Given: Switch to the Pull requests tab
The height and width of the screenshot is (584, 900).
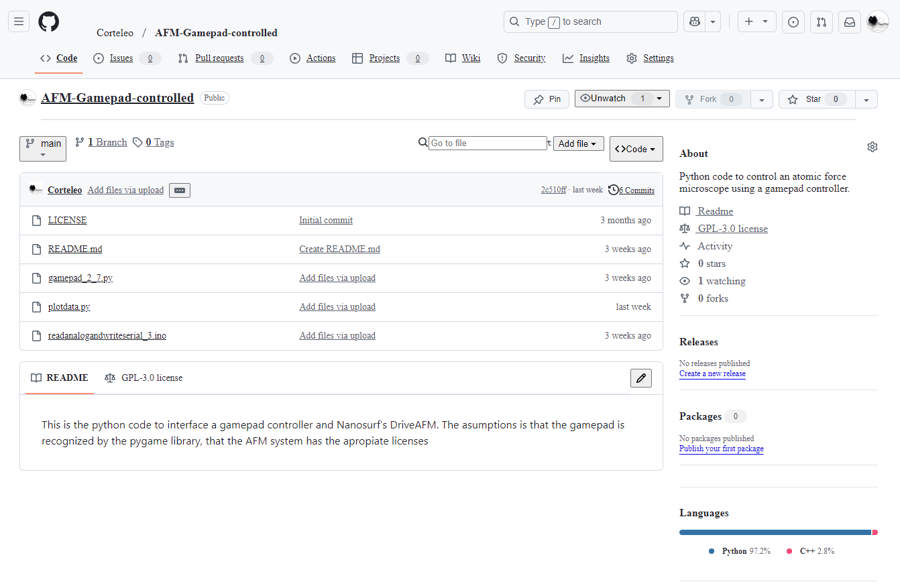Looking at the screenshot, I should coord(224,58).
